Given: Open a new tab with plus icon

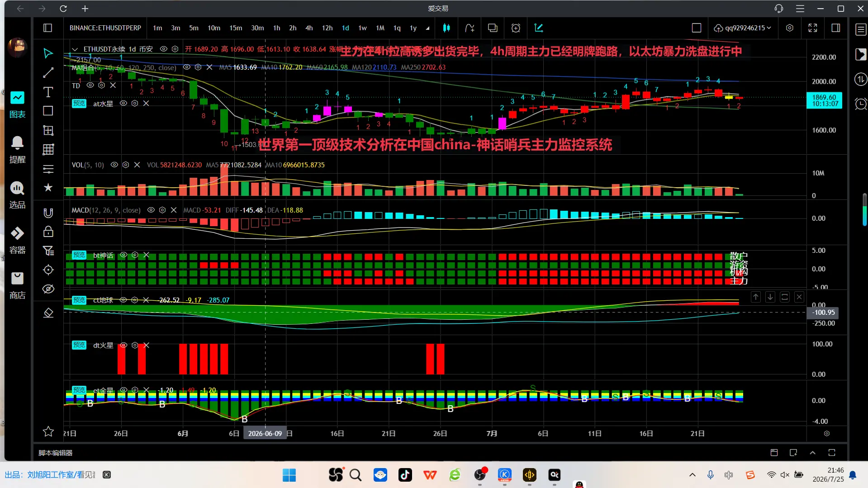Looking at the screenshot, I should (85, 9).
